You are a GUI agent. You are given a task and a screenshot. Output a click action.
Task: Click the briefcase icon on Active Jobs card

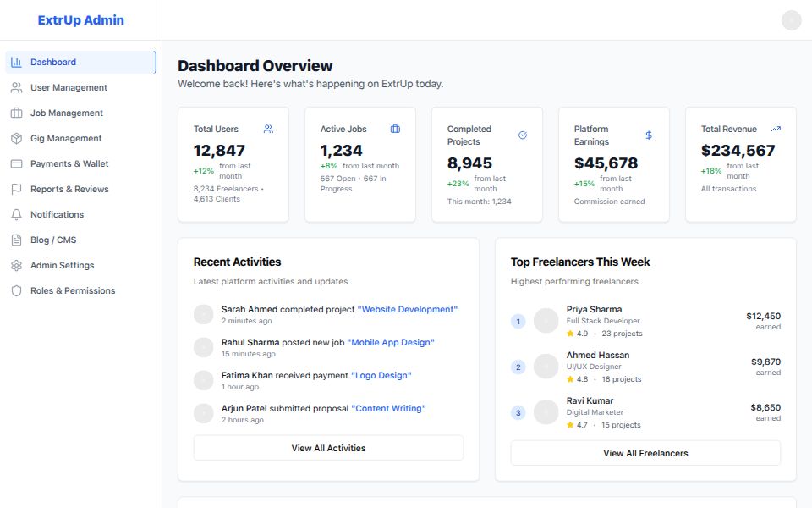395,129
